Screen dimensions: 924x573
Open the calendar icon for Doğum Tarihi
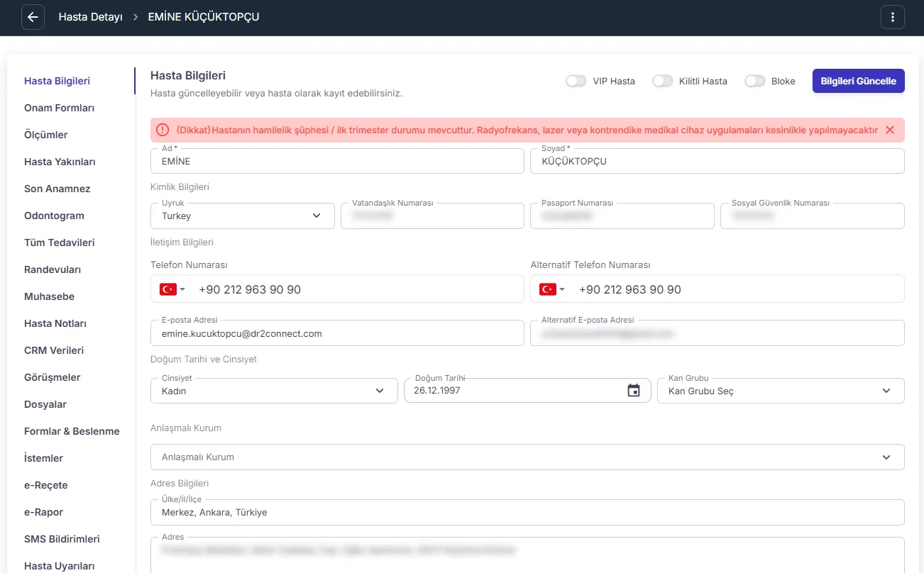pyautogui.click(x=634, y=390)
